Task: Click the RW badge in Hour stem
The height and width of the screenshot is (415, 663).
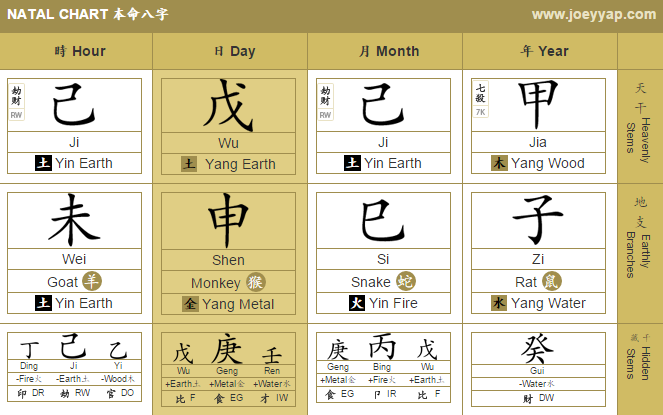Action: point(16,115)
